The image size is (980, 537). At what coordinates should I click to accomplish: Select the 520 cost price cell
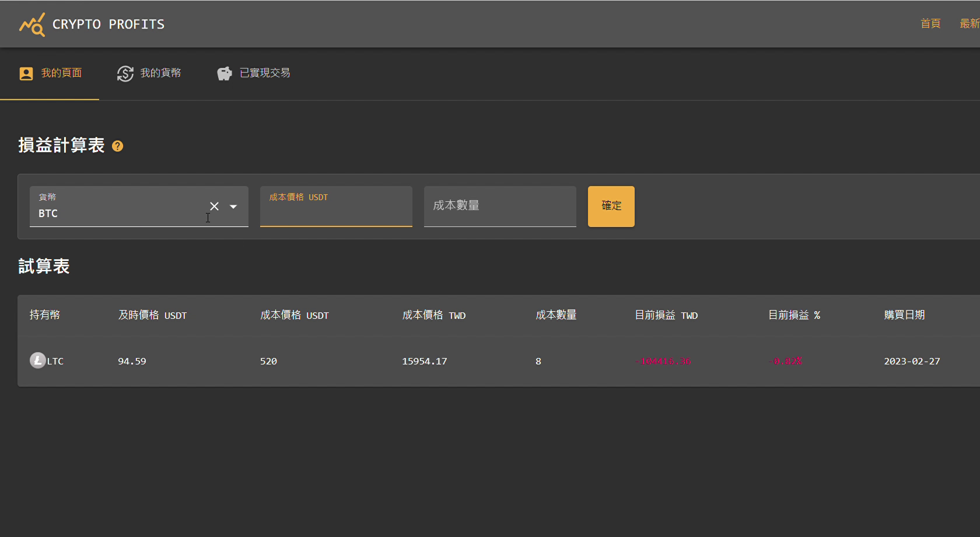[x=268, y=361]
